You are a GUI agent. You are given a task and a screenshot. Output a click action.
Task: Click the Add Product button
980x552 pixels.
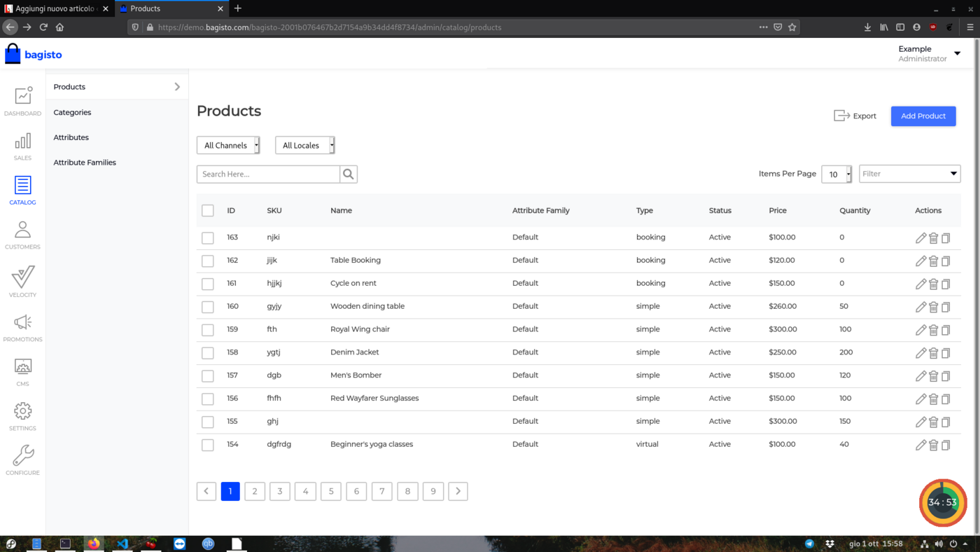(923, 116)
